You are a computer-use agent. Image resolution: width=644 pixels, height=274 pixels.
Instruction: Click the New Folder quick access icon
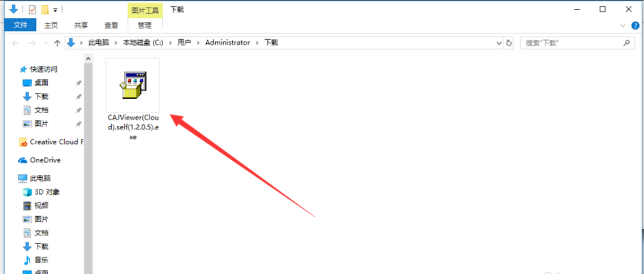click(x=45, y=10)
